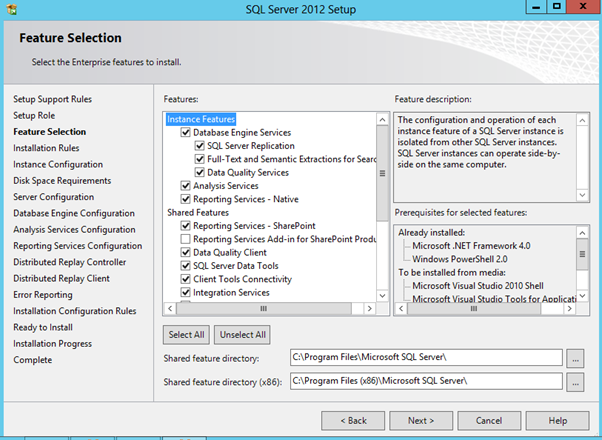Browse for the shared feature directory
The image size is (602, 440).
coord(575,359)
